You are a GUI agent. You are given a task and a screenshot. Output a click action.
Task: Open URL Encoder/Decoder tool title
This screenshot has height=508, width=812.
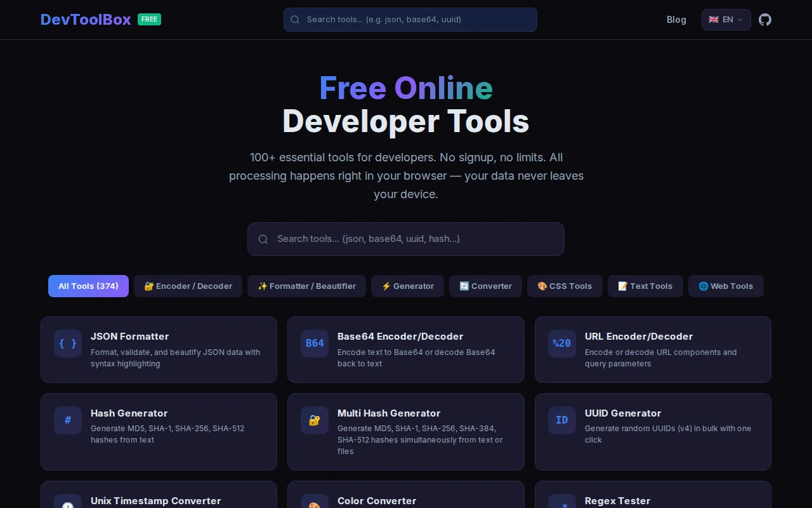point(639,337)
